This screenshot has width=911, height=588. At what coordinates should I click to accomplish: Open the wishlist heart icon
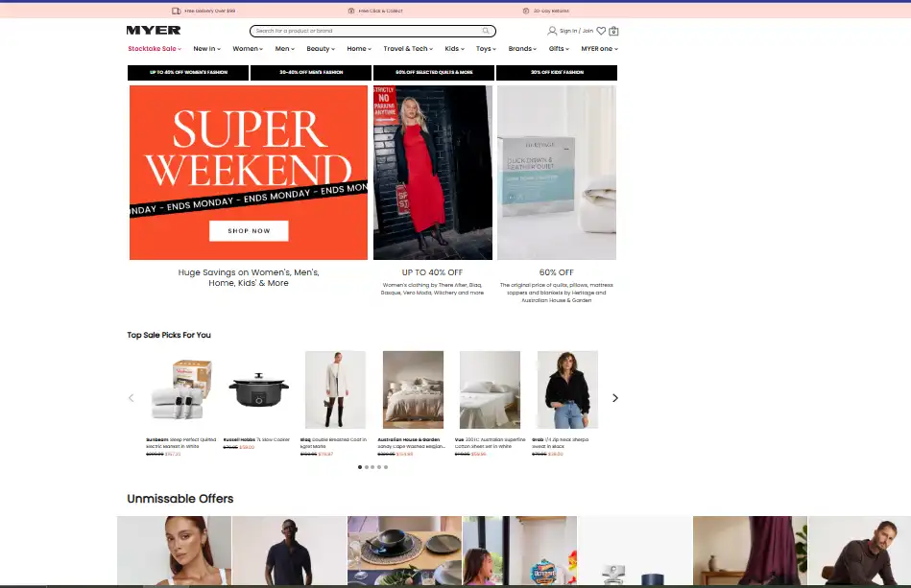(x=601, y=31)
